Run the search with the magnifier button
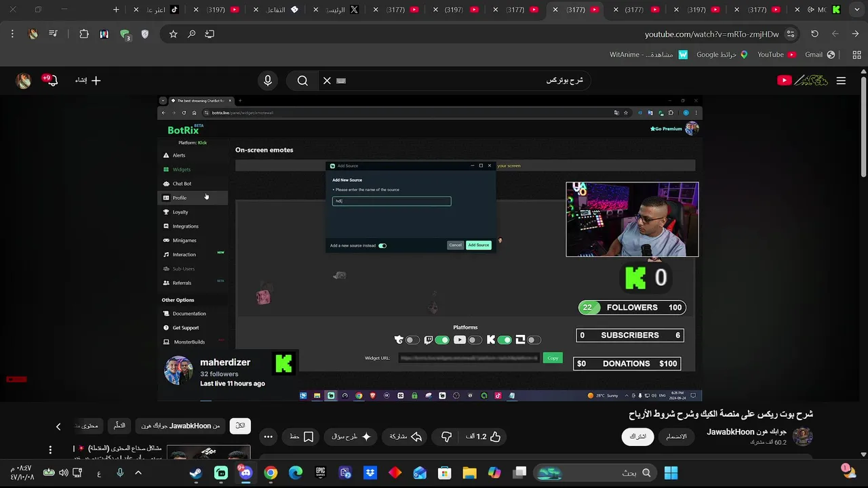The image size is (868, 488). [x=302, y=81]
